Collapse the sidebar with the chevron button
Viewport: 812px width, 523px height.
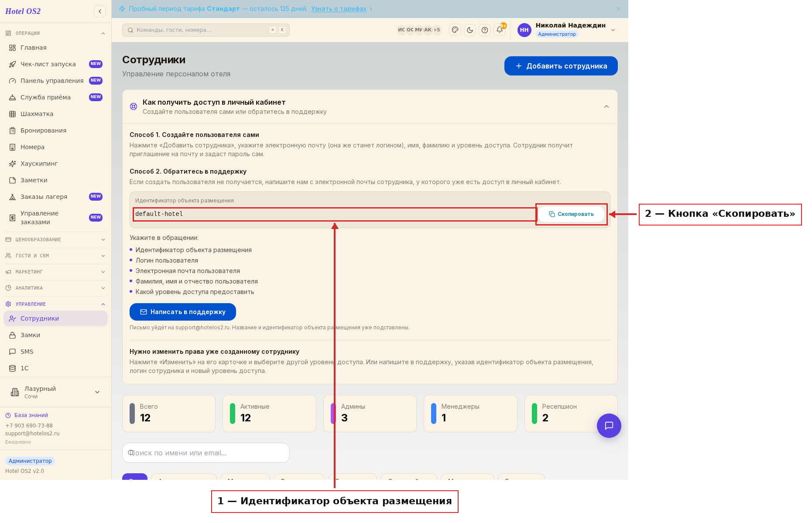tap(100, 11)
